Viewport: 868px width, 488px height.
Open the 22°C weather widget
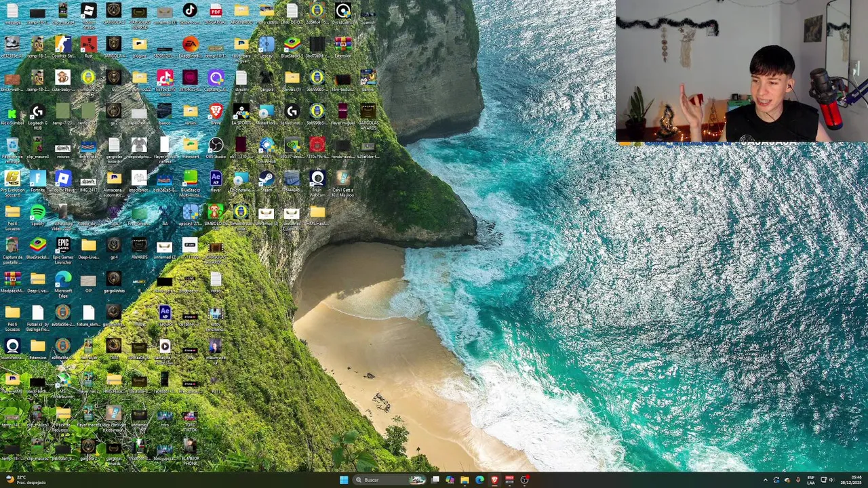click(26, 480)
